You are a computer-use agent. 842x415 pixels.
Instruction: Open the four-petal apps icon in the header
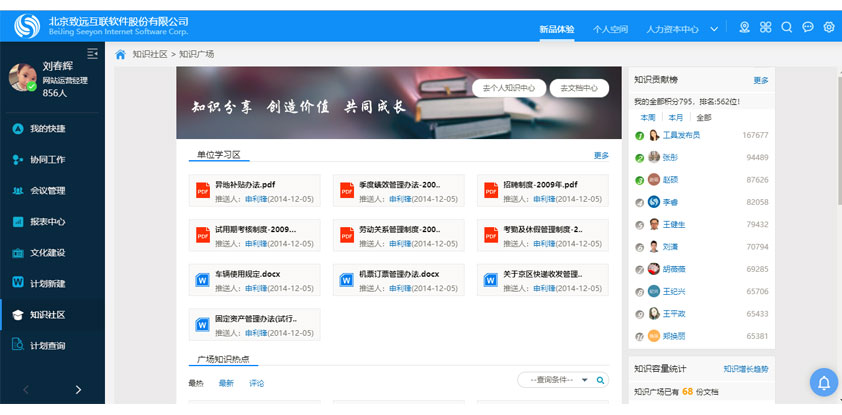pyautogui.click(x=766, y=27)
